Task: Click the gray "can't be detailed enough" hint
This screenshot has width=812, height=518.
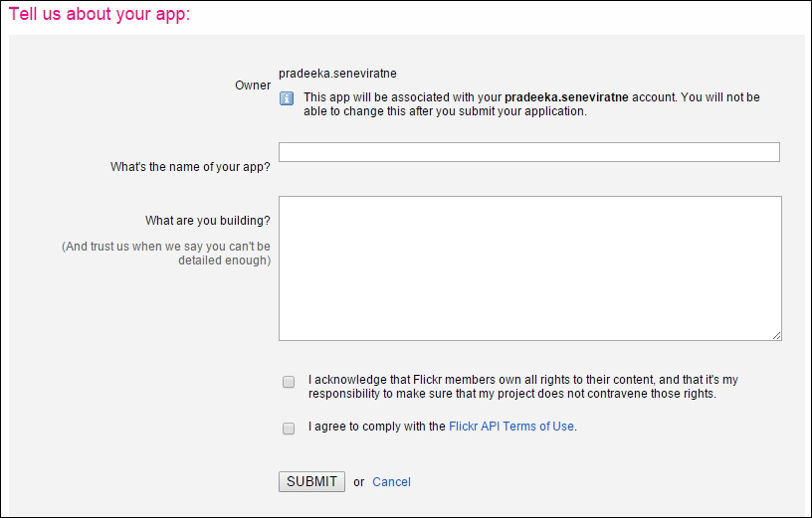Action: 166,254
